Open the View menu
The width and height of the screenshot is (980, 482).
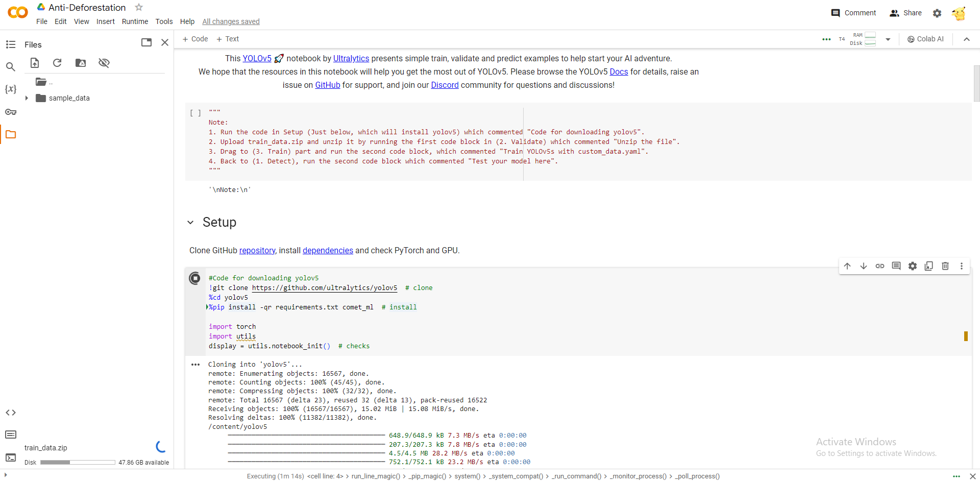(82, 21)
